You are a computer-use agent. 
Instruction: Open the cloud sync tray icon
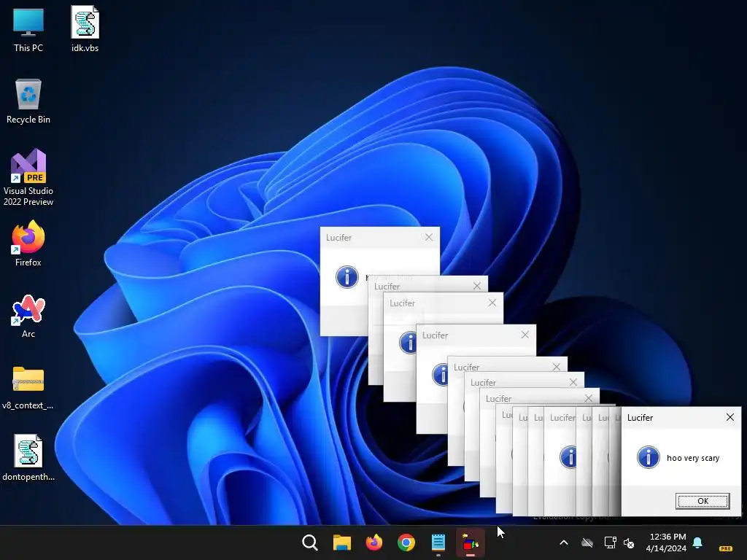(x=587, y=542)
